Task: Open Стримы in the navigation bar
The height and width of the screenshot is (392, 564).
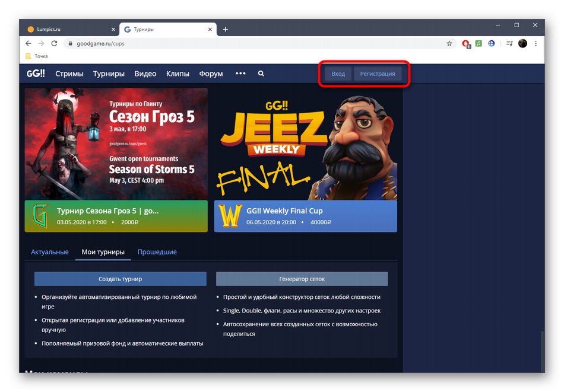Action: [x=69, y=74]
